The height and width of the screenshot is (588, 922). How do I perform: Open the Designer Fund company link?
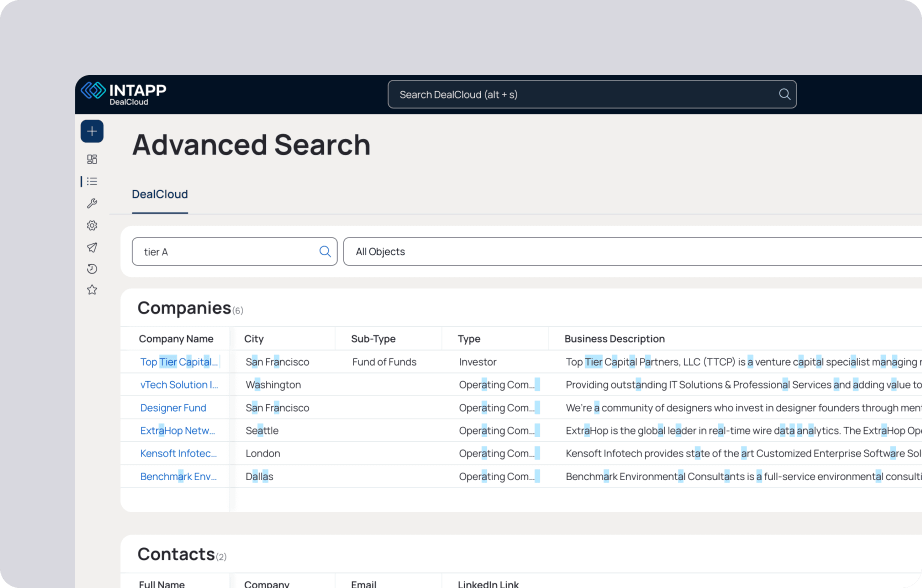coord(173,408)
